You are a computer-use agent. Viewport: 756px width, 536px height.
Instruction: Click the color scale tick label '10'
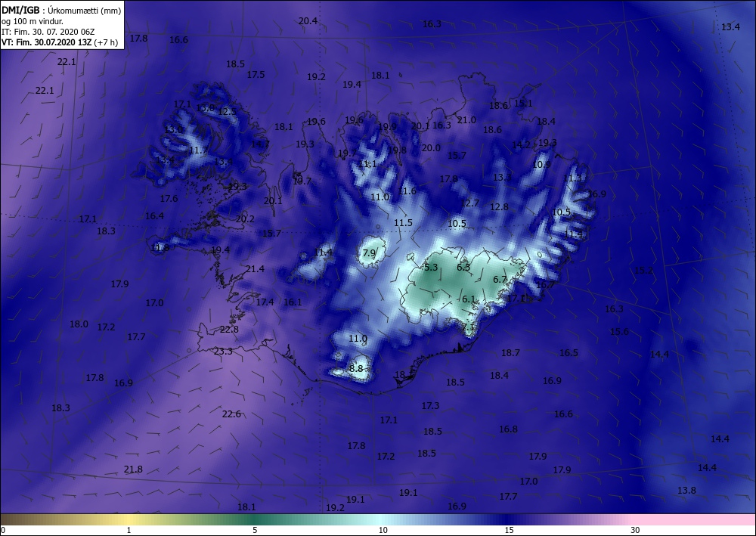[x=383, y=531]
